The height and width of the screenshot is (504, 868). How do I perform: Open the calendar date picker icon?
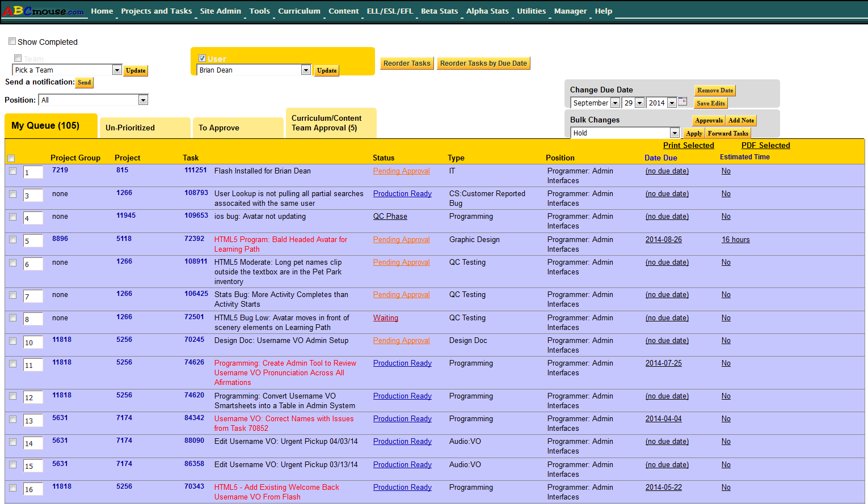point(682,102)
